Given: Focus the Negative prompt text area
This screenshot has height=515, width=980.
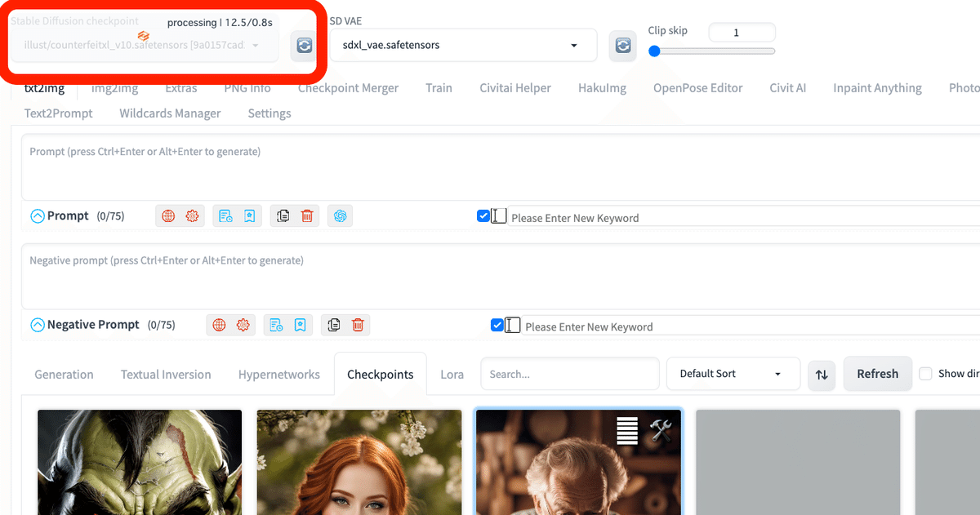Looking at the screenshot, I should click(500, 276).
